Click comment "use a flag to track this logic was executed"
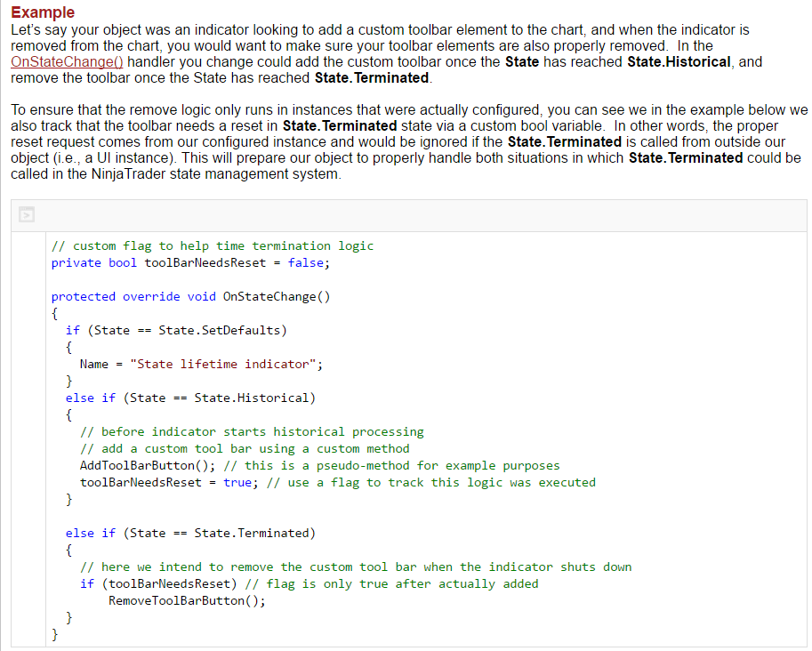This screenshot has width=812, height=651. click(x=430, y=483)
